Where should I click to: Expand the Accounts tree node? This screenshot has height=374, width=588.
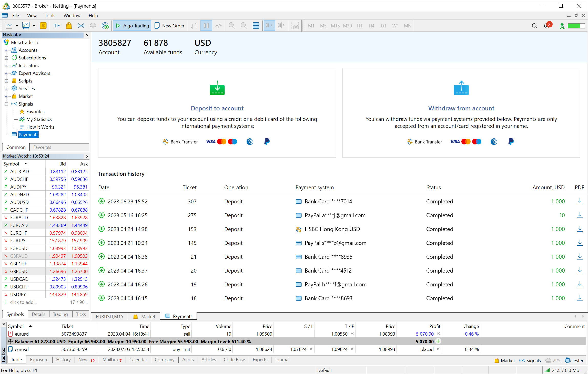click(x=6, y=50)
